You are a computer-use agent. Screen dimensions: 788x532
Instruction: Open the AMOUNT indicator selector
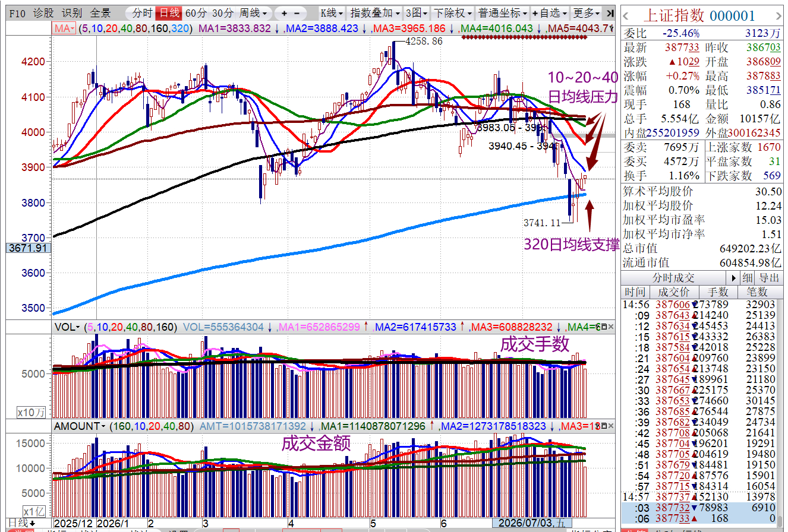point(80,426)
